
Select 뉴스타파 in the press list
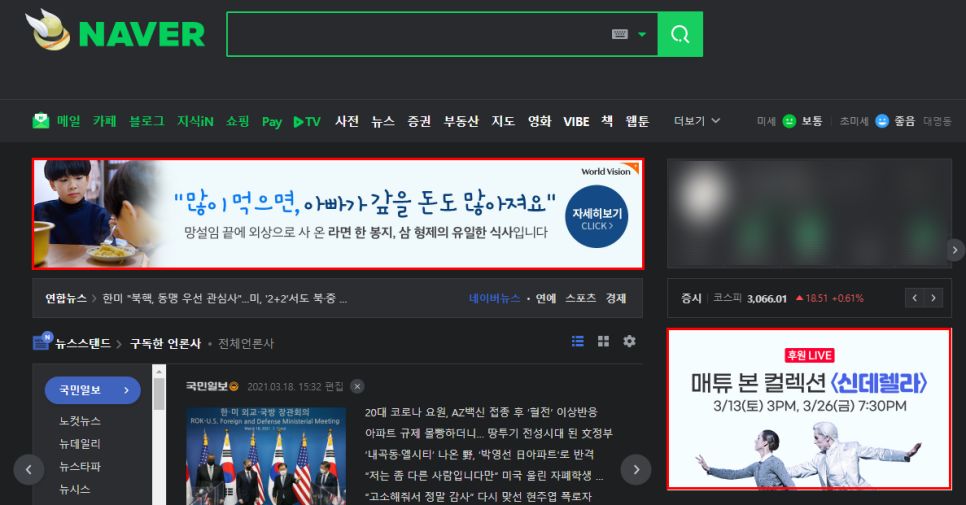pyautogui.click(x=80, y=467)
